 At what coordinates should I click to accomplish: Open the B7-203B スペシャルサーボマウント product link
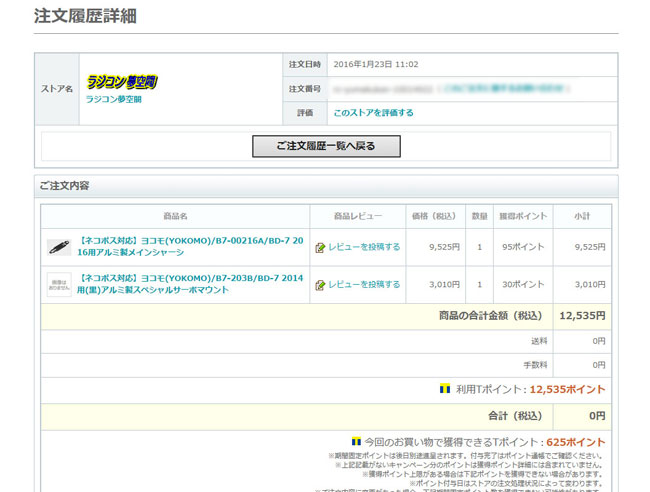(x=190, y=284)
